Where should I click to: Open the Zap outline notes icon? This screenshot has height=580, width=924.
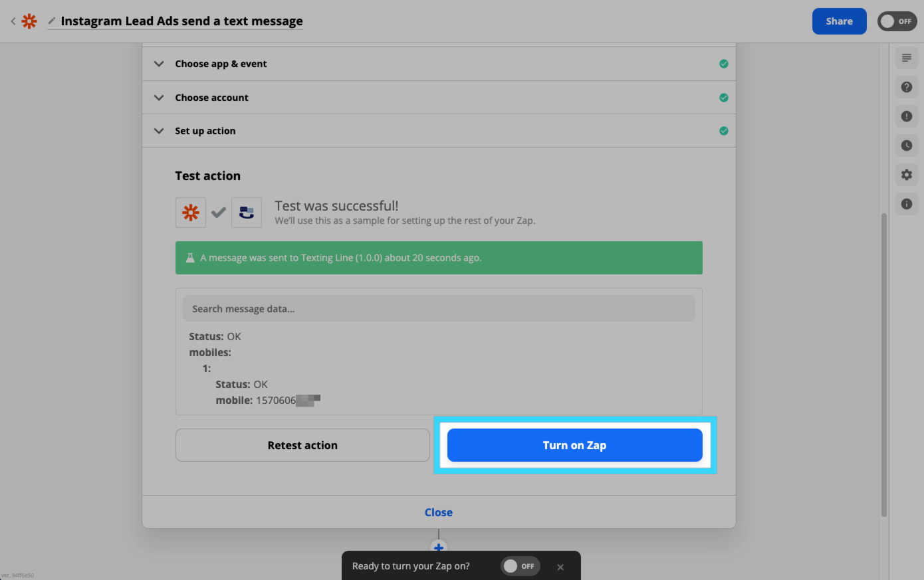(906, 58)
